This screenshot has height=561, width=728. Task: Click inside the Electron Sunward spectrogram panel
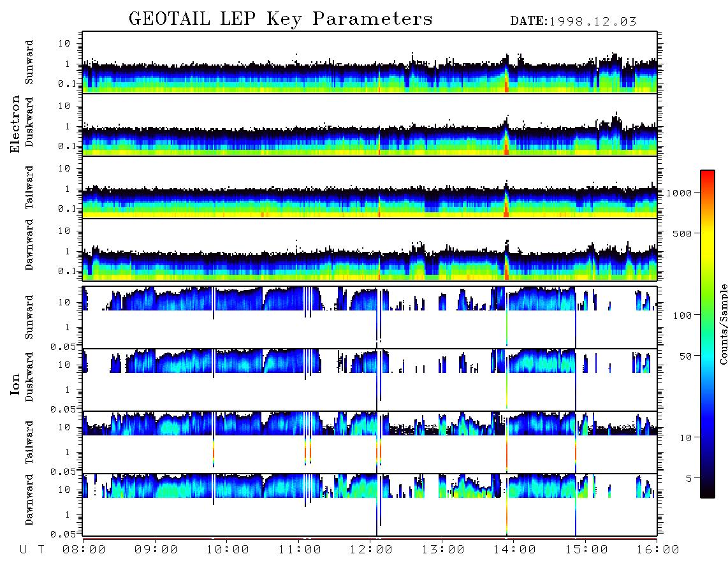[370, 62]
